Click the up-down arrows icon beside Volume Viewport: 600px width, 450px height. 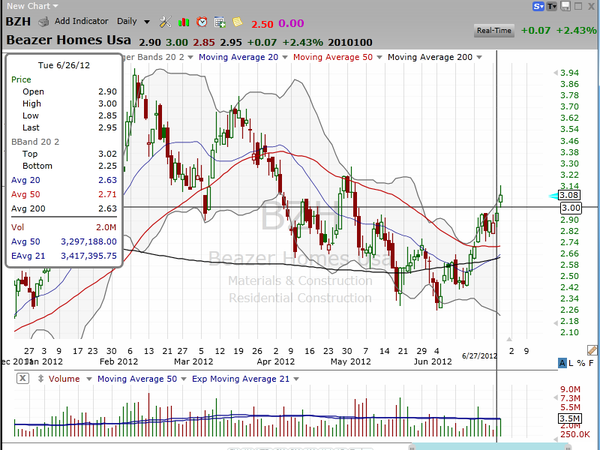(40, 379)
